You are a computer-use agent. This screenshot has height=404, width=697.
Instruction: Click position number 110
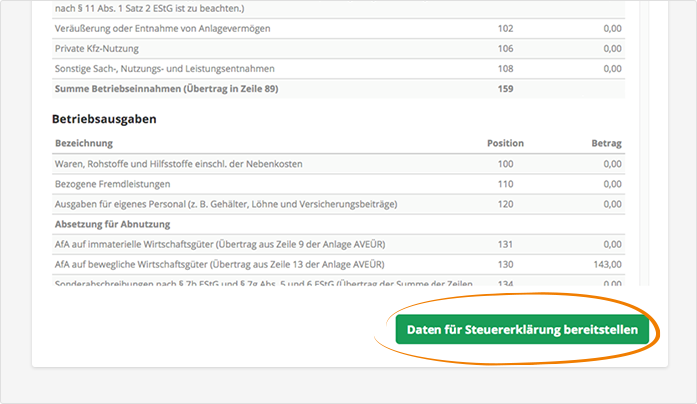[x=505, y=184]
